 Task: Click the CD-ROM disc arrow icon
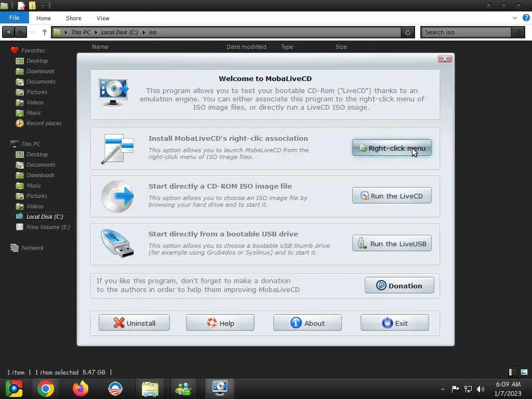(x=118, y=196)
